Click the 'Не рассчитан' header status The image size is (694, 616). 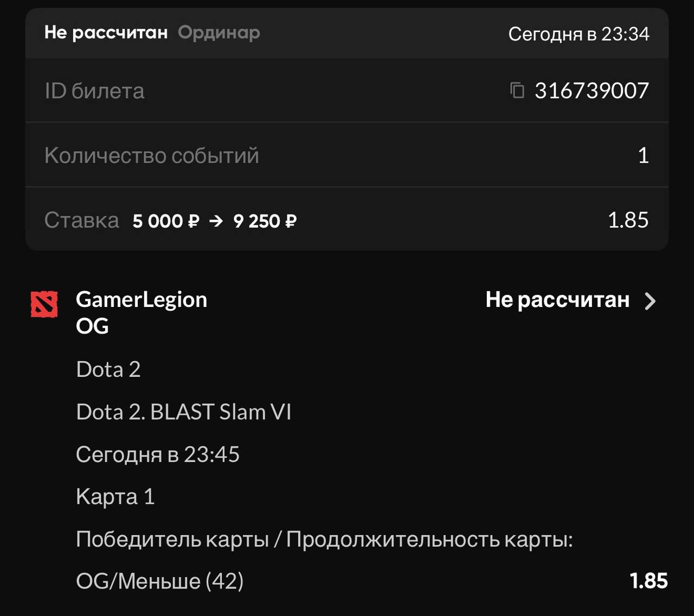point(106,33)
